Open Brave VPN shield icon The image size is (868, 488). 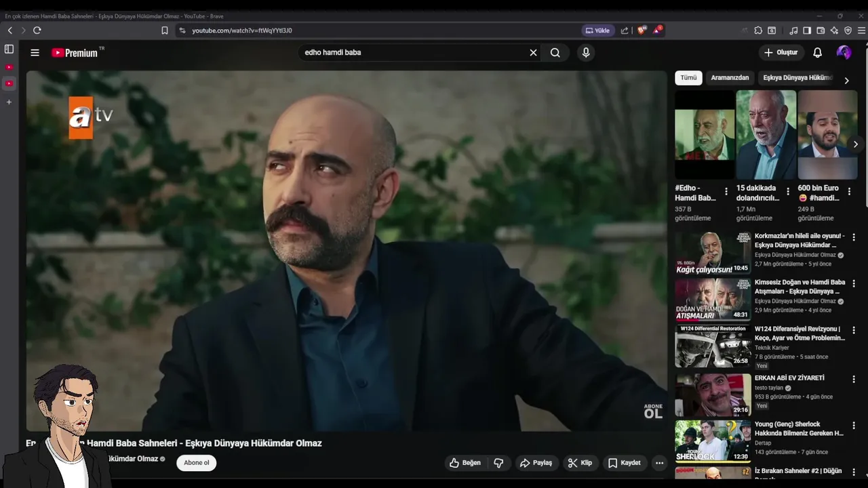click(x=848, y=30)
